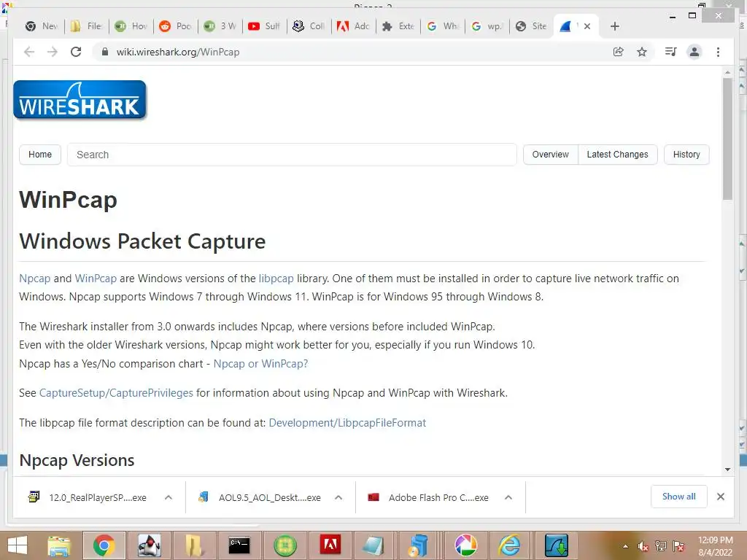Go back with the browser back arrow
This screenshot has width=747, height=560.
click(29, 52)
